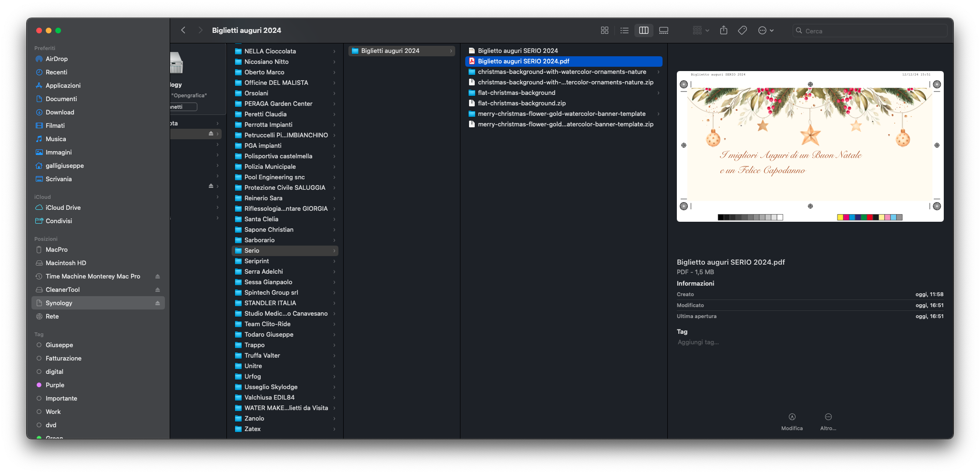980x474 pixels.
Task: Open the tag editing icon
Action: click(742, 31)
